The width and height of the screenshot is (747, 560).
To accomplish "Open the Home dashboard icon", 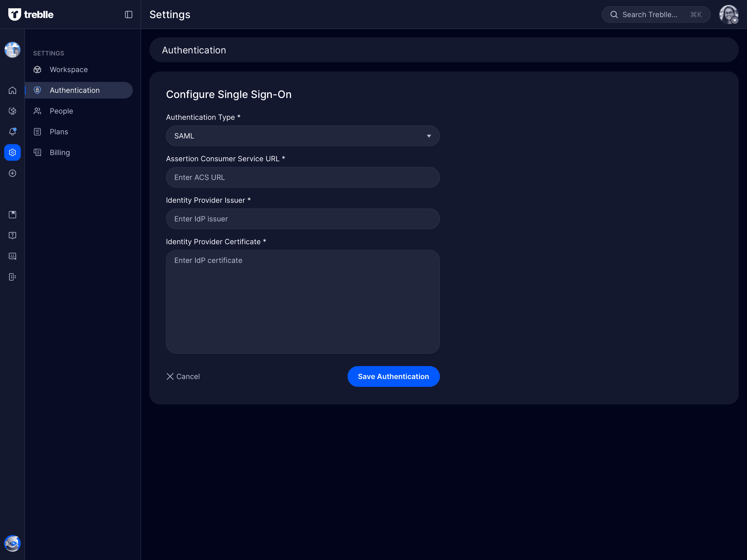I will tap(12, 90).
